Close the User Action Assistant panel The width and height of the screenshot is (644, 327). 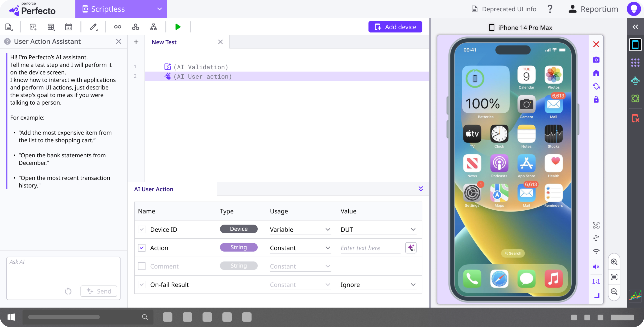click(x=119, y=41)
